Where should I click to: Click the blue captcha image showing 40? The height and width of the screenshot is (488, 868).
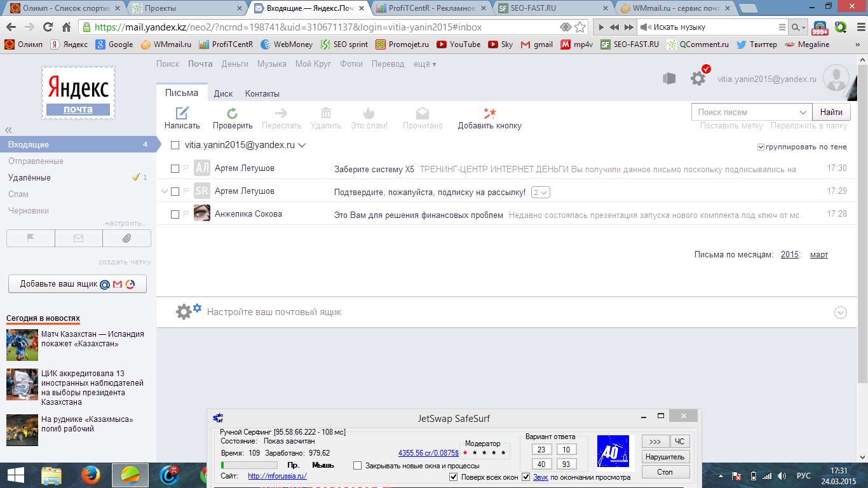click(x=613, y=451)
